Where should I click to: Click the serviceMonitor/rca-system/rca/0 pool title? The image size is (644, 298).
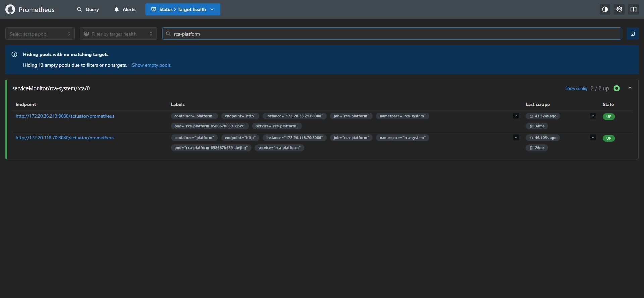(51, 88)
